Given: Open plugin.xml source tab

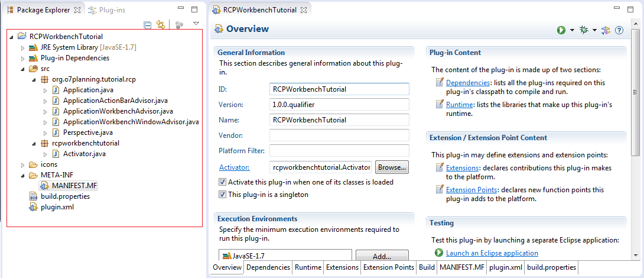Looking at the screenshot, I should (x=506, y=267).
